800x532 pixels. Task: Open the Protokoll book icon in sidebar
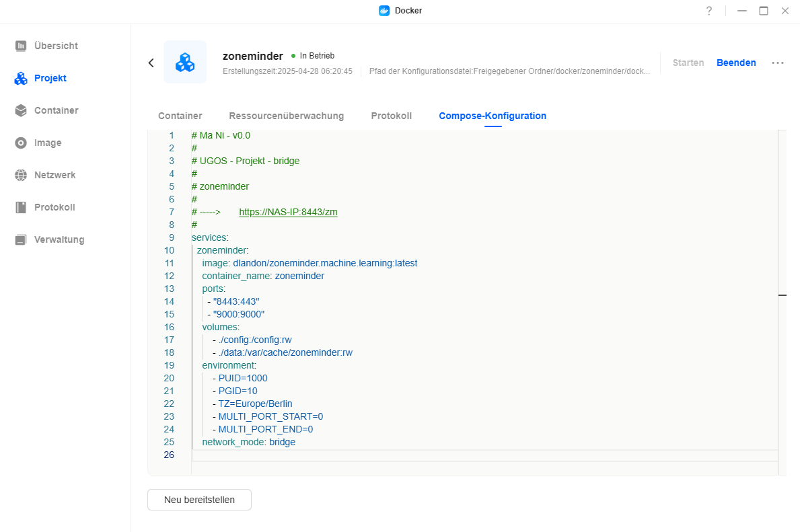click(21, 207)
